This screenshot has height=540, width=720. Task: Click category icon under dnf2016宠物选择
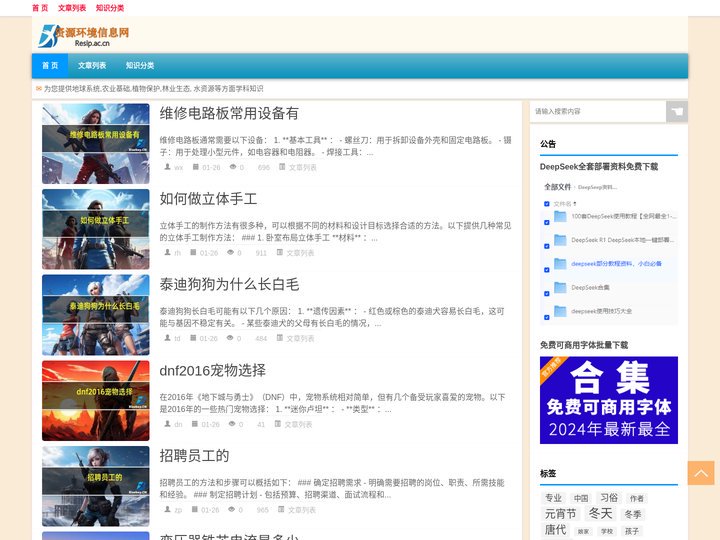[278, 424]
